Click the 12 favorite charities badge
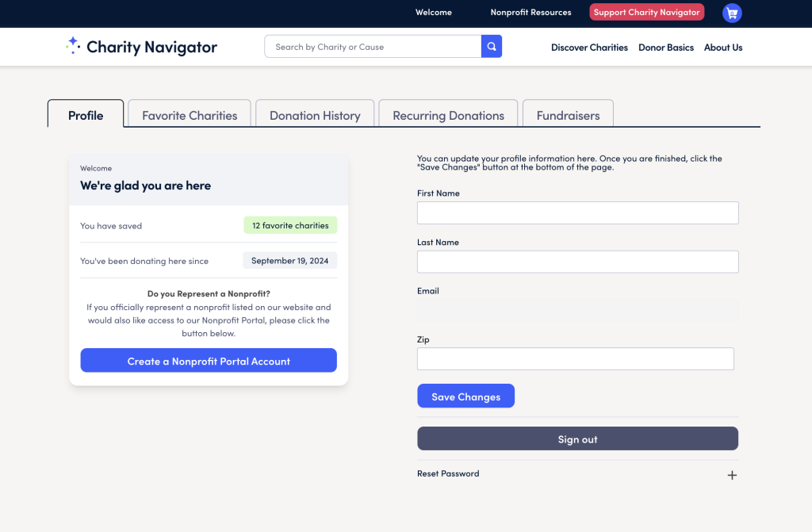Image resolution: width=812 pixels, height=532 pixels. click(x=290, y=225)
